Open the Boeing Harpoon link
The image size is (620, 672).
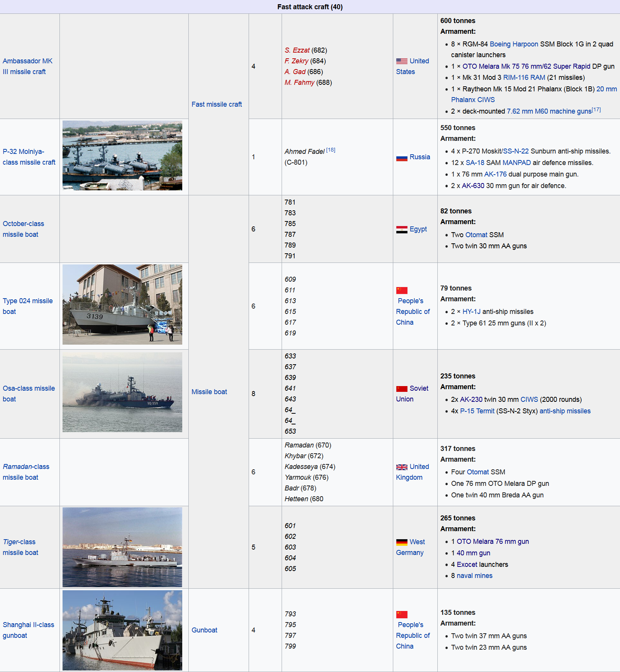click(514, 44)
